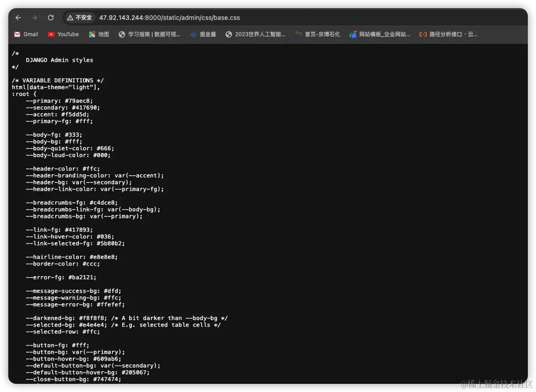
Task: Select the address bar URL
Action: coord(169,18)
